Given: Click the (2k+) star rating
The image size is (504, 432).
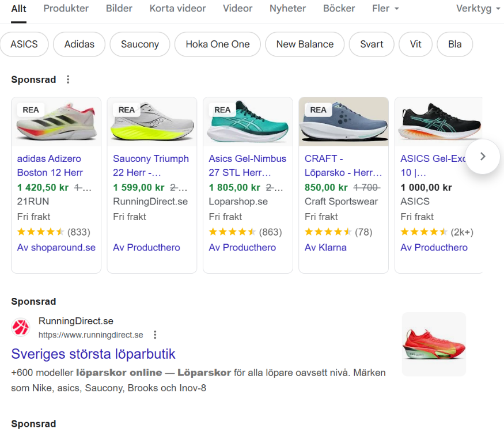Looking at the screenshot, I should (437, 232).
